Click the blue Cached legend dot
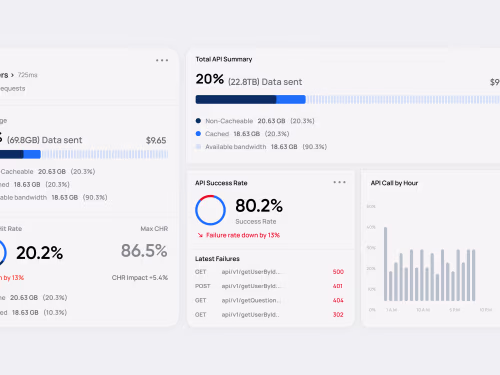 pyautogui.click(x=198, y=134)
